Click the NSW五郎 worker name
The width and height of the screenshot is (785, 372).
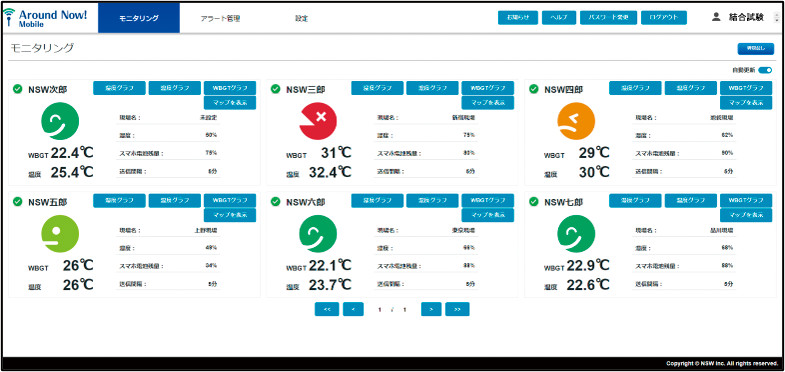[x=48, y=202]
